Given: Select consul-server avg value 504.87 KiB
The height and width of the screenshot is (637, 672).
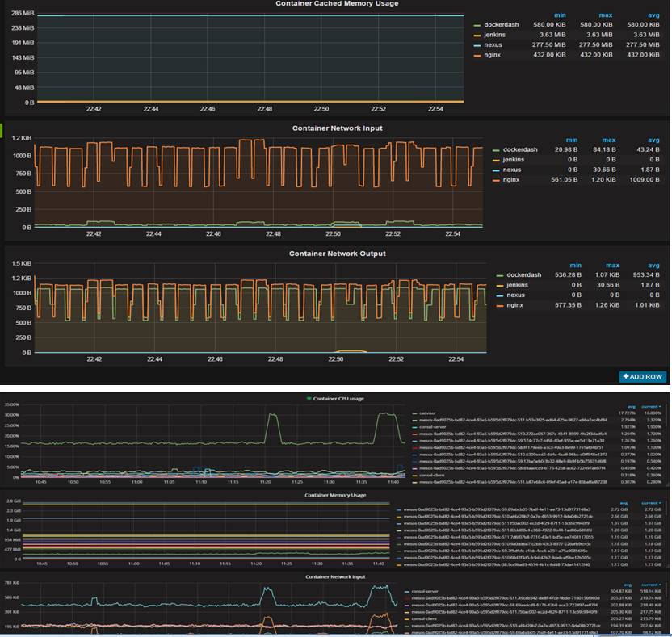Looking at the screenshot, I should pyautogui.click(x=621, y=592).
